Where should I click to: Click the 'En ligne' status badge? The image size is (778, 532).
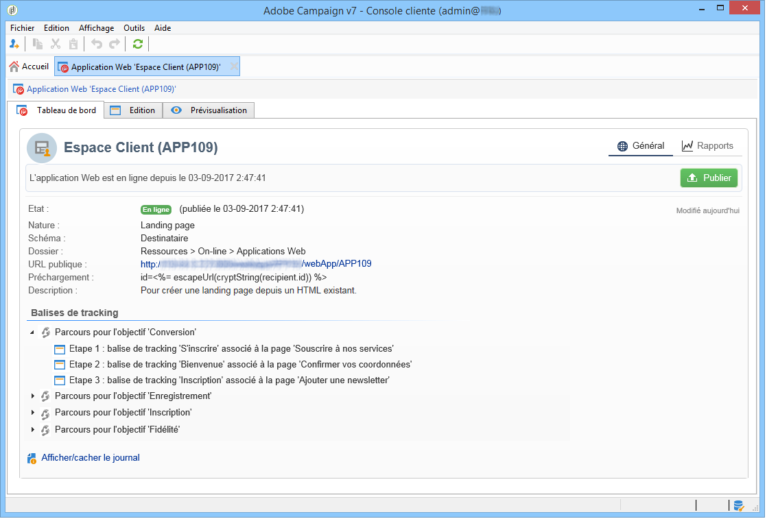point(156,210)
